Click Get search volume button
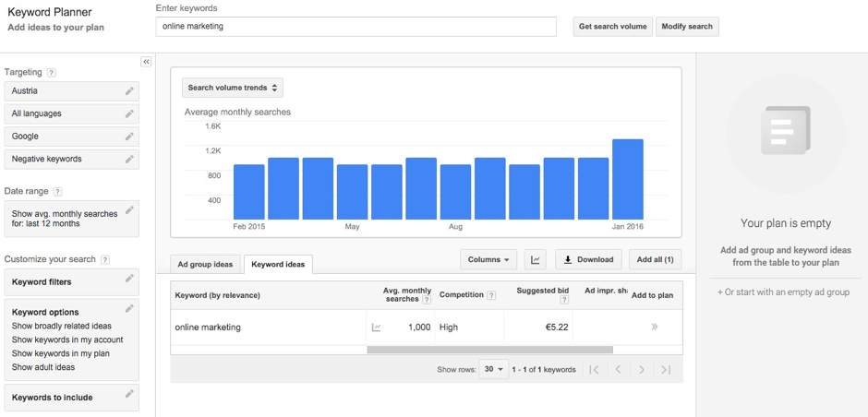Screen dimensions: 868x417 (x=612, y=27)
